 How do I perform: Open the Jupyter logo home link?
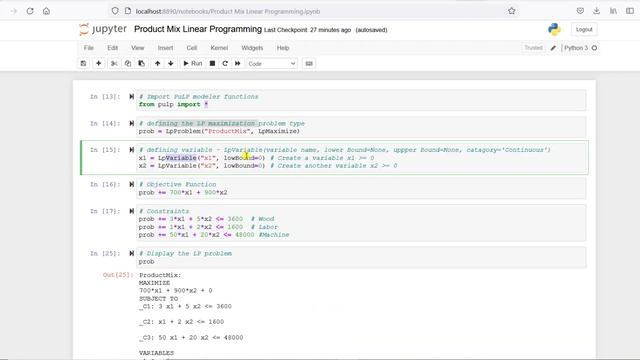103,29
